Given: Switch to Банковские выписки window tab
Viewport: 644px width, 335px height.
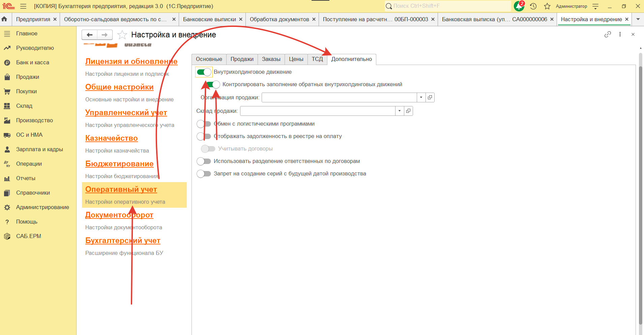Looking at the screenshot, I should pyautogui.click(x=209, y=19).
